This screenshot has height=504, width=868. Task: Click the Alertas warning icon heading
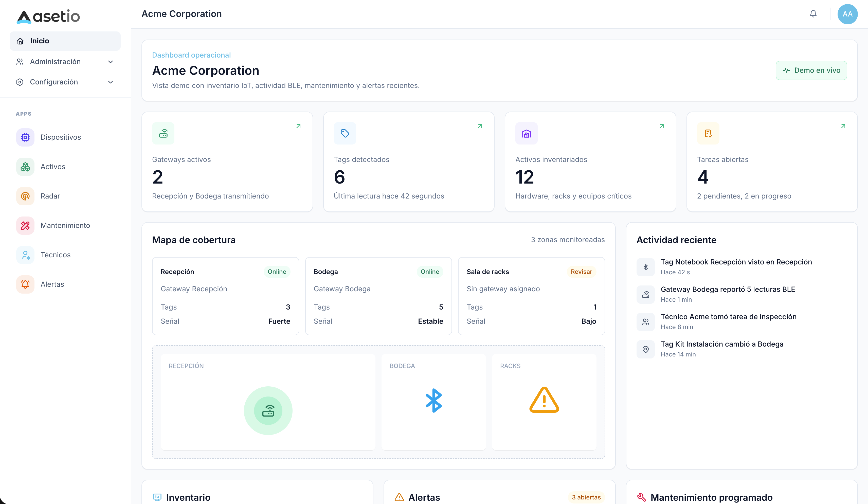[399, 497]
